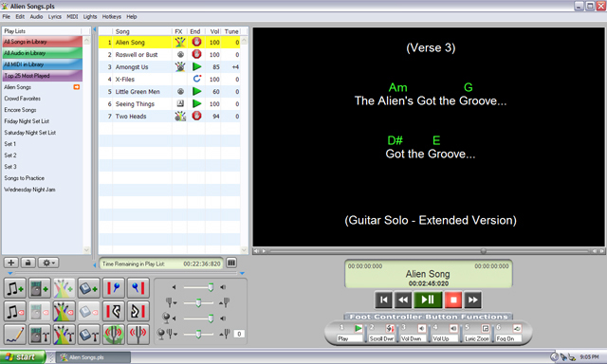Open the lyric editor pencil button
Viewport: 607px width, 364px height.
click(15, 335)
